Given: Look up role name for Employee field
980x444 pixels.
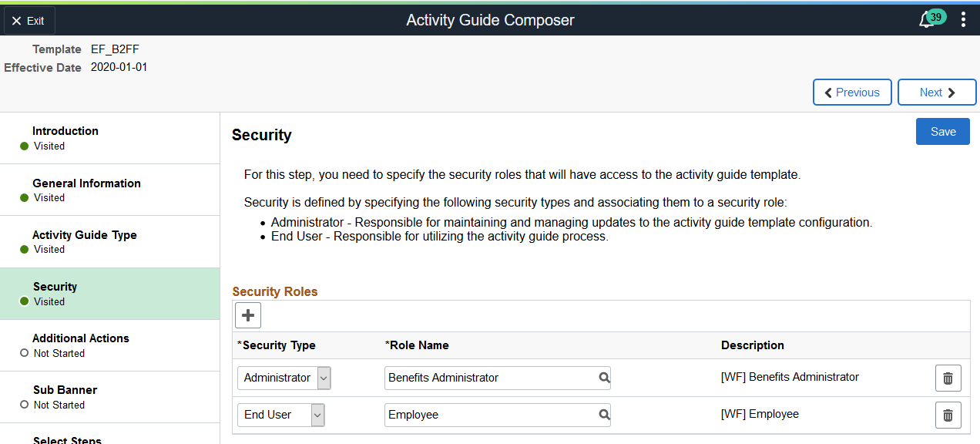Looking at the screenshot, I should coord(604,415).
